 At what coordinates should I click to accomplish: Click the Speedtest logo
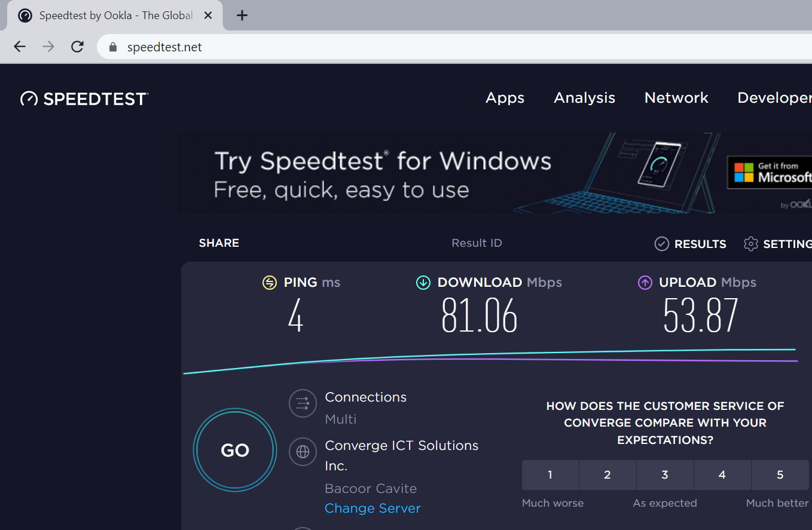point(84,99)
